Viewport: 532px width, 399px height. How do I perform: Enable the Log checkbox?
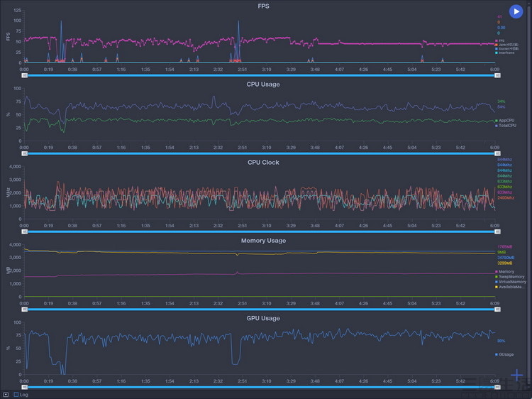point(16,394)
